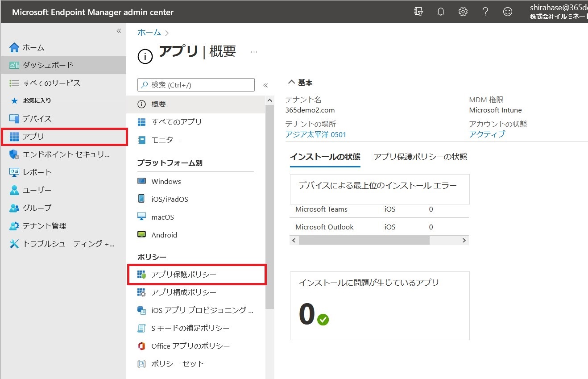
Task: Click the blade menu scrollbar up arrow
Action: coord(269,100)
